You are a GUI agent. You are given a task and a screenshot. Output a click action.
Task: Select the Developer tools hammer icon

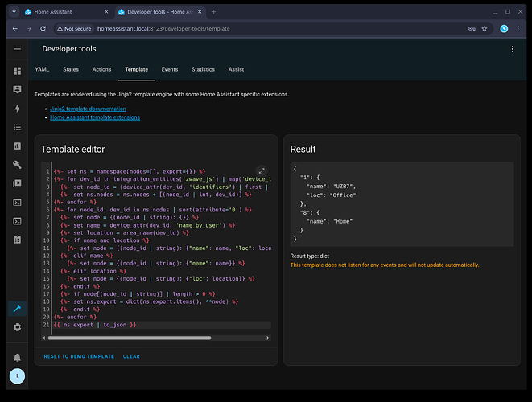tap(17, 309)
